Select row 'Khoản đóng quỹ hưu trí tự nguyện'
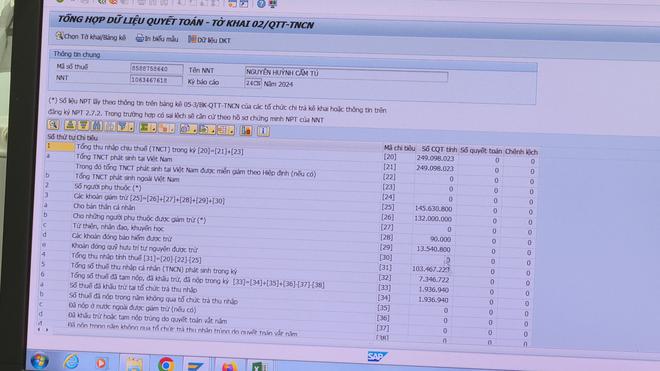Screen dimensions: 660x371 point(134,247)
